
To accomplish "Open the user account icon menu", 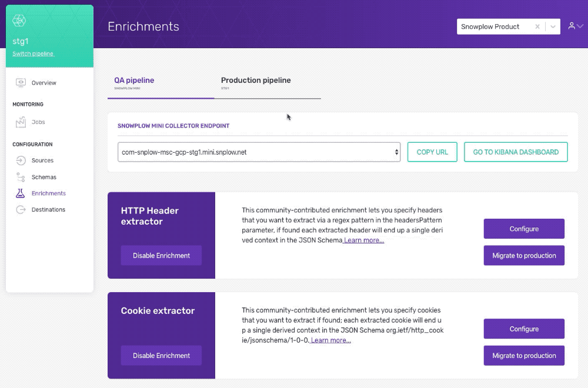I will (571, 26).
